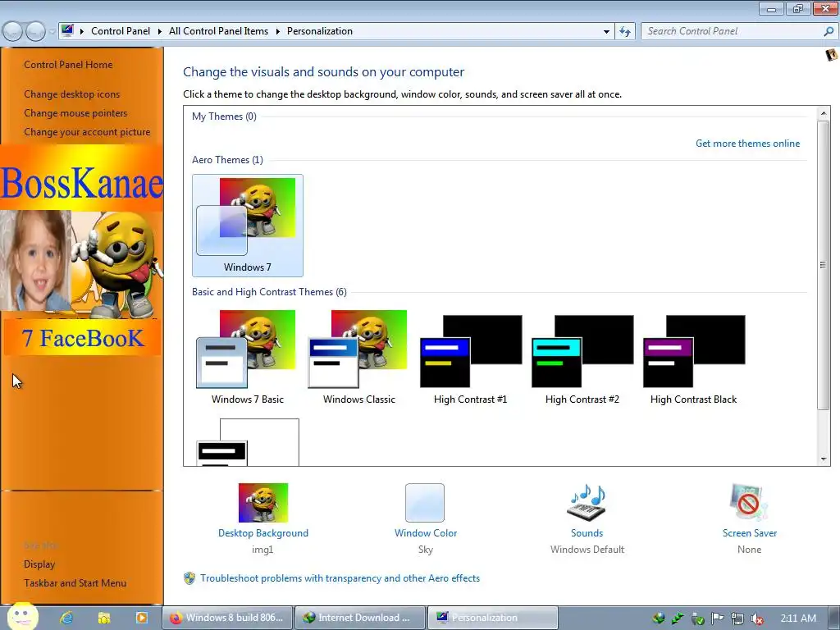Open the Start menu orb

tap(22, 616)
